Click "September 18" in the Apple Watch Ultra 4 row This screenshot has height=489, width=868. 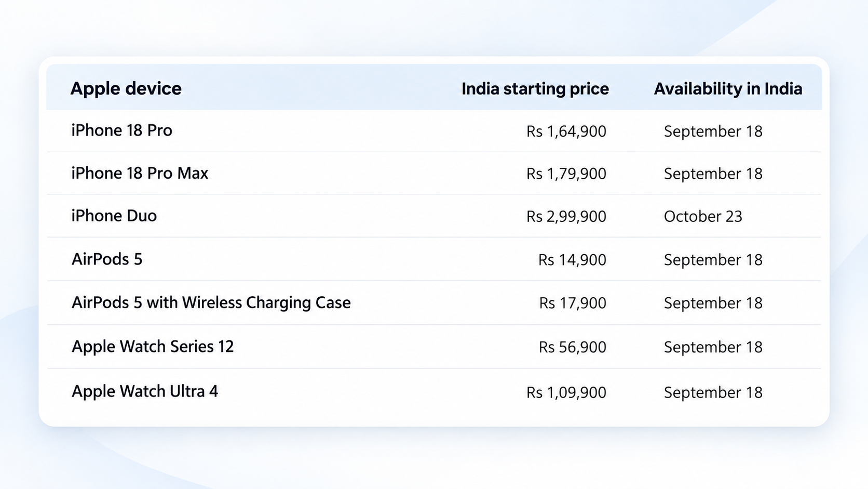coord(713,392)
